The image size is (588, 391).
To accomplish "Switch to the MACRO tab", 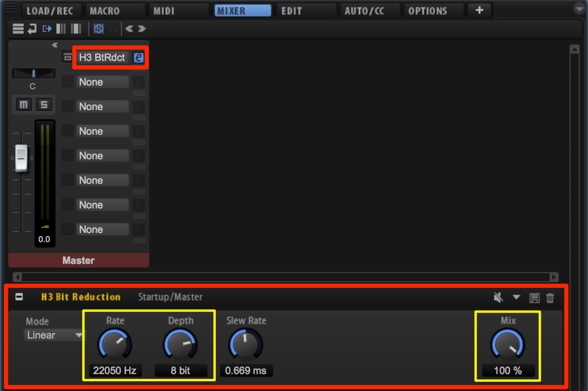I will click(x=115, y=11).
